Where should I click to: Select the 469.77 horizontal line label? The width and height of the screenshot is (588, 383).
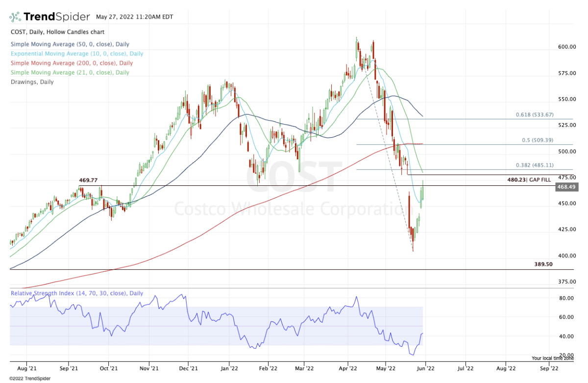tap(90, 180)
